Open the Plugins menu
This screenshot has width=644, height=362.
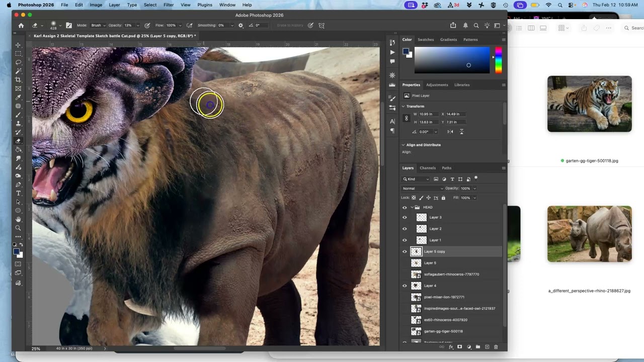click(205, 5)
